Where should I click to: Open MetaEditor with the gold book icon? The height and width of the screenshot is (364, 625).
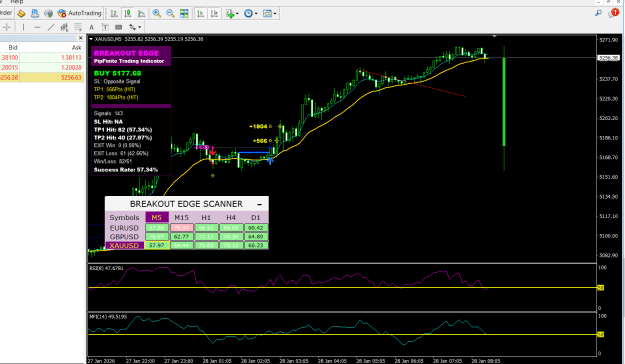click(21, 14)
